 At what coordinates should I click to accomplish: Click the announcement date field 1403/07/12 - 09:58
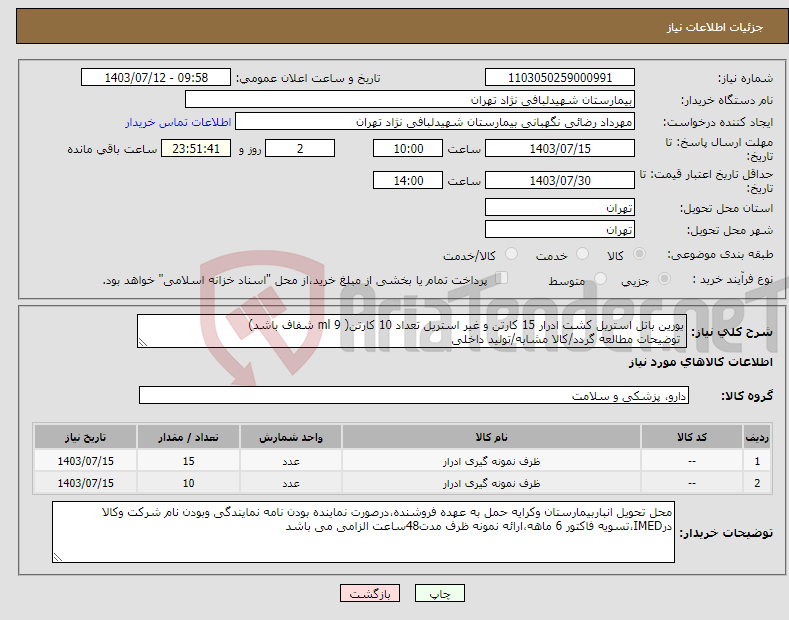tap(156, 78)
